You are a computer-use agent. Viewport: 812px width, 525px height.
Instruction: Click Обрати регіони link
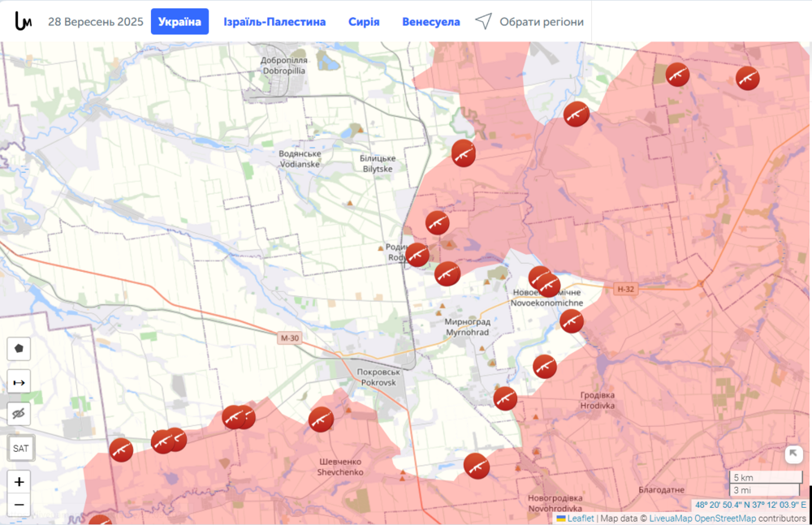pyautogui.click(x=541, y=22)
